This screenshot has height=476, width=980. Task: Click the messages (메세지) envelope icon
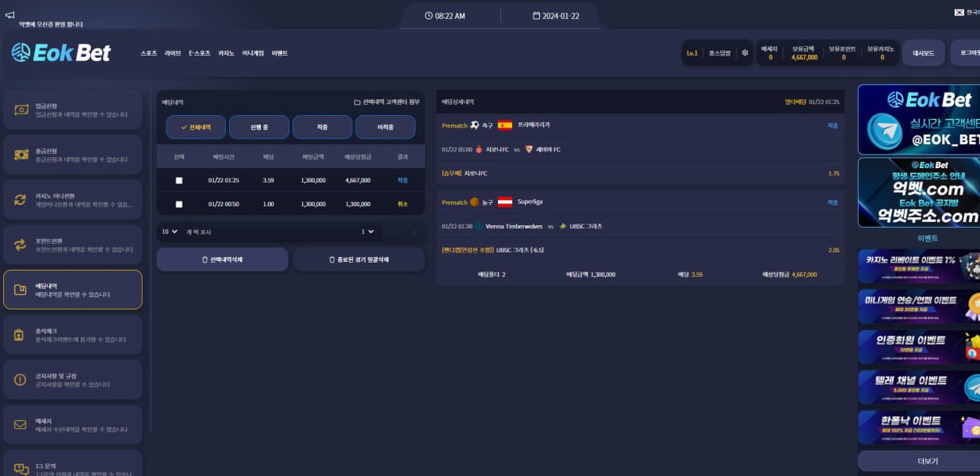pyautogui.click(x=21, y=424)
